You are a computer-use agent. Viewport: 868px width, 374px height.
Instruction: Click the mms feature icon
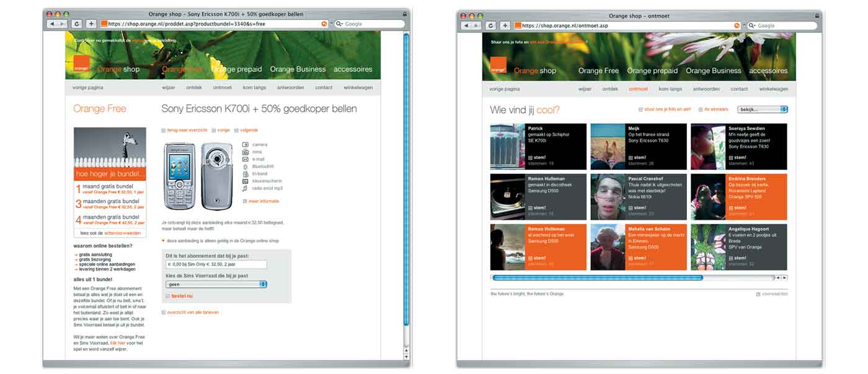coord(246,152)
